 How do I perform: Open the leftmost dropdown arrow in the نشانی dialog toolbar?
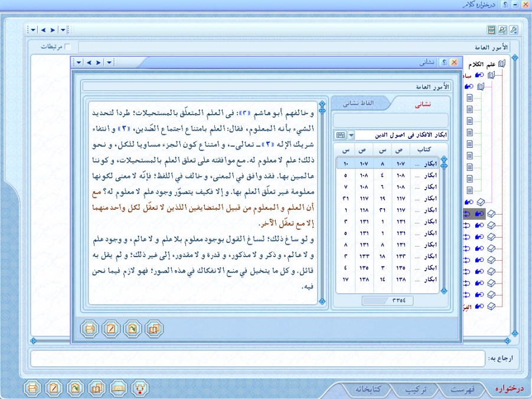80,62
